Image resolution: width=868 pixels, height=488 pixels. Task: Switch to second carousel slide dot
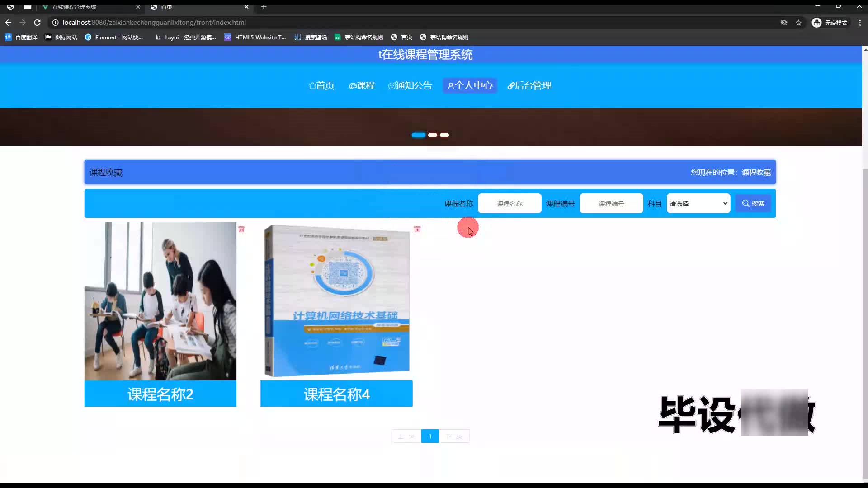[432, 135]
